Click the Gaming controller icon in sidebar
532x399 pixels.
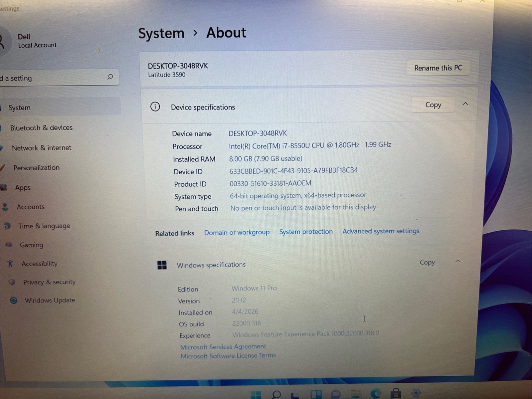(x=9, y=245)
